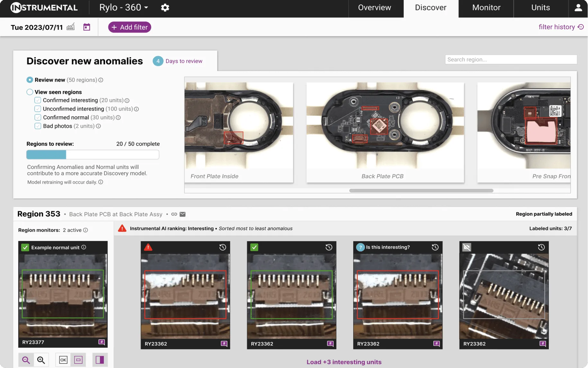Screen dimensions: 588x368
Task: Copy region link using the chain icon
Action: point(174,214)
